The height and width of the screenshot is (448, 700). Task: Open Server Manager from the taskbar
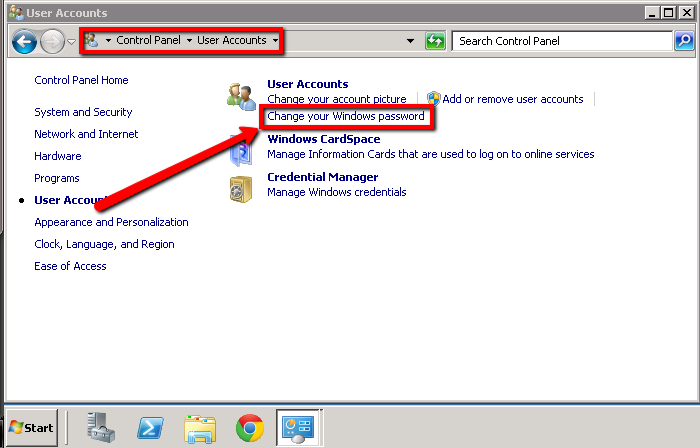pyautogui.click(x=101, y=427)
